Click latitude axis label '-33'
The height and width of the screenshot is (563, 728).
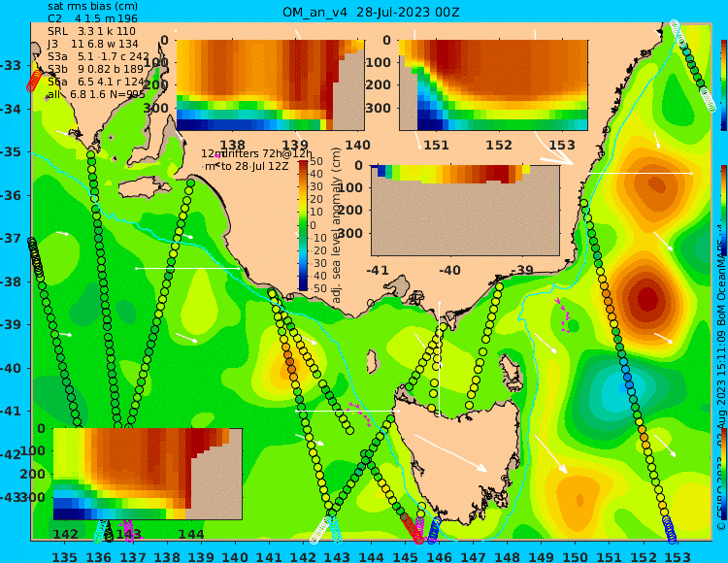point(11,65)
